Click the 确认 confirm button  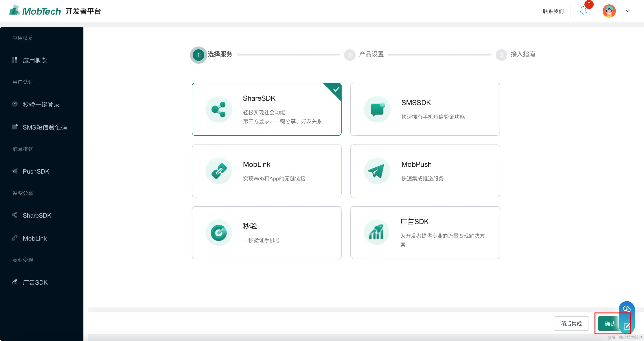[609, 323]
